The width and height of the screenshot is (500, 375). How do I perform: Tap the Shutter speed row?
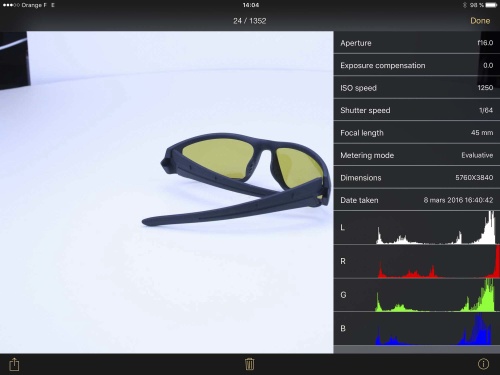pos(417,110)
